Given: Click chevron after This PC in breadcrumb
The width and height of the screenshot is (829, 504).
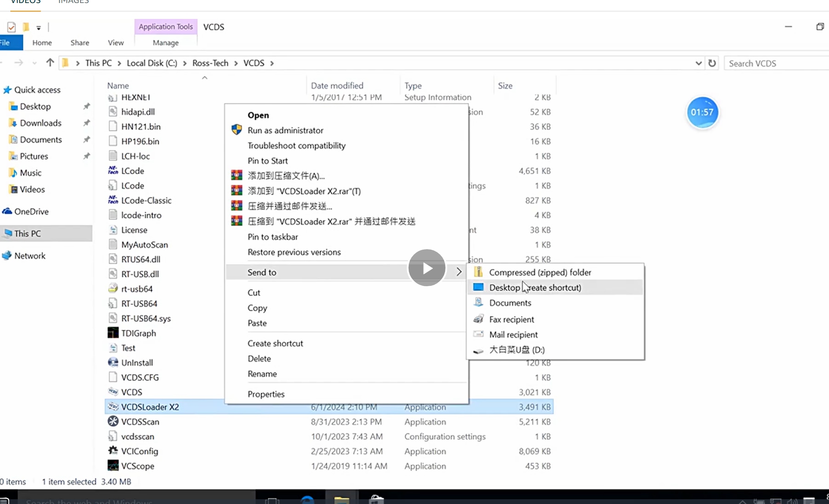Looking at the screenshot, I should click(119, 63).
